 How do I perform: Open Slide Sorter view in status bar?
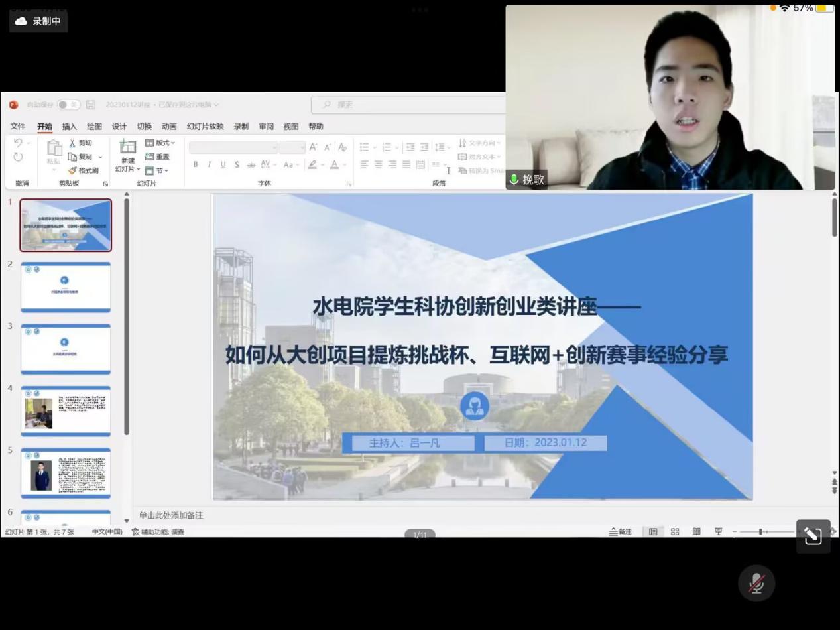pos(675,532)
